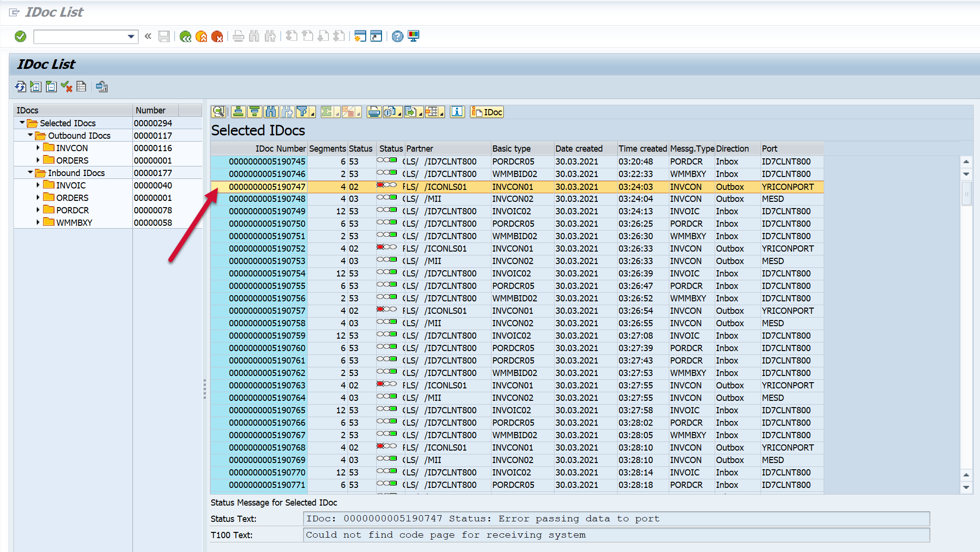This screenshot has height=552, width=980.
Task: Click the Basic type column header
Action: [x=512, y=149]
